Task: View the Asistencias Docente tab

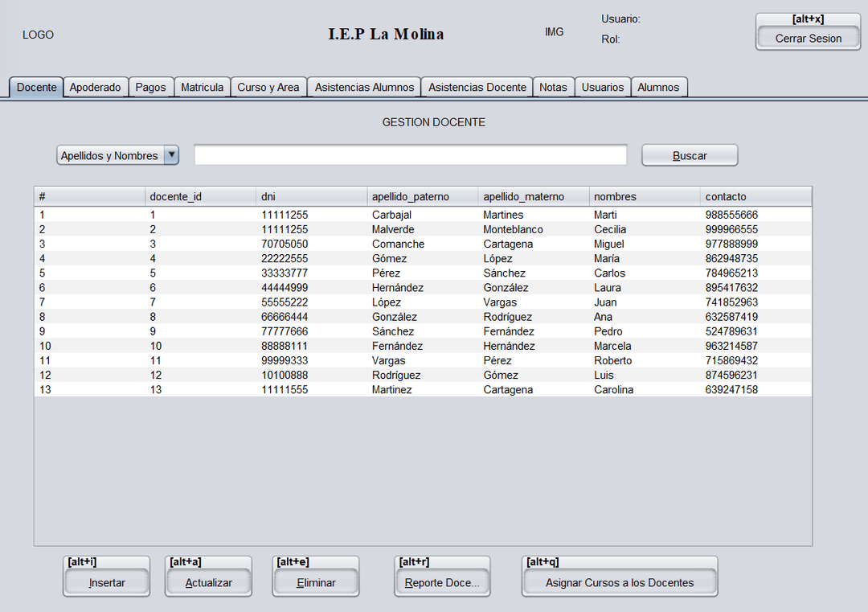Action: (476, 87)
